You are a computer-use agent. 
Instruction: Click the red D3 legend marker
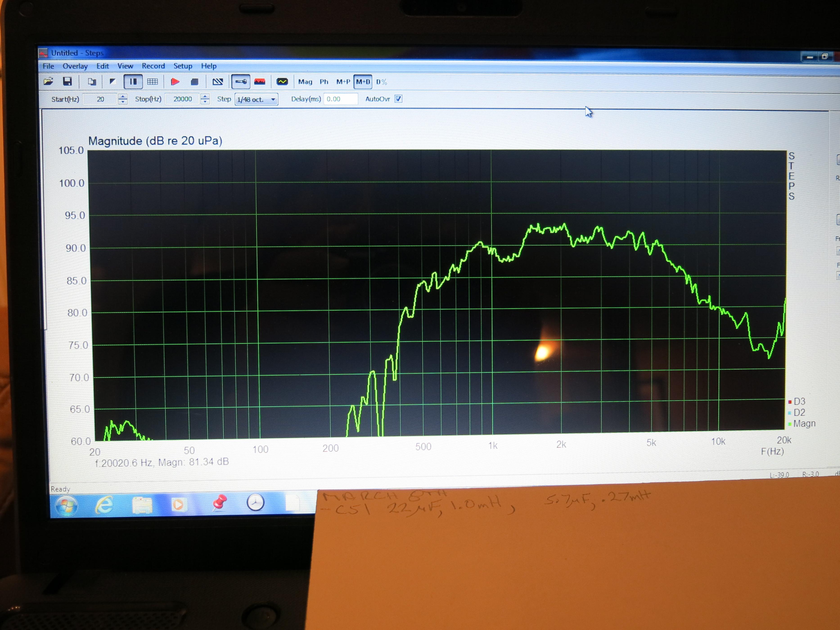790,402
